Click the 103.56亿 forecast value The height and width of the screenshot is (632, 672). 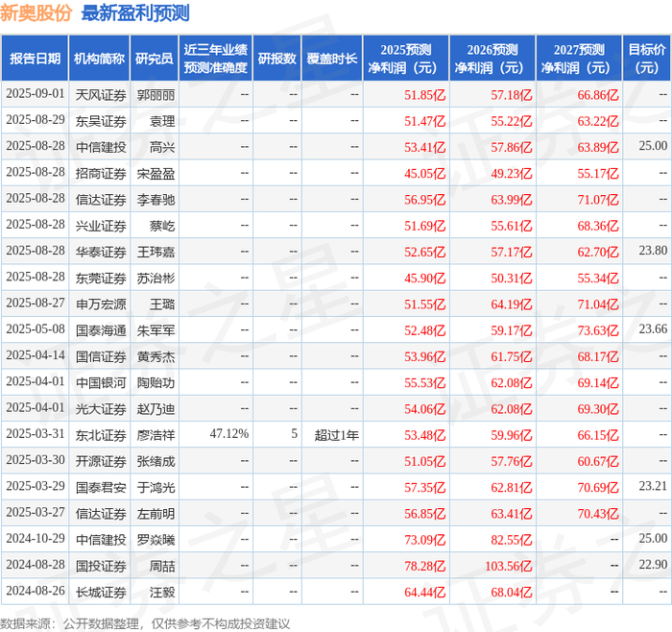coord(508,566)
